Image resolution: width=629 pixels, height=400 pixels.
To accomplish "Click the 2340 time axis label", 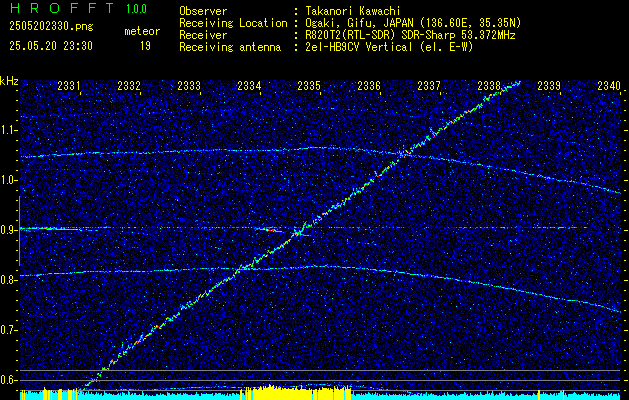I will click(609, 86).
